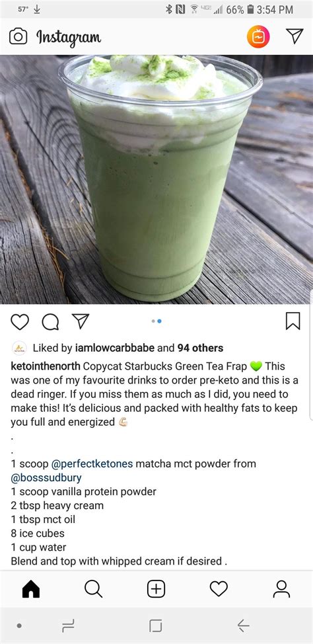Viewport: 313px width, 644px height.
Task: Tap the @bosssudbury mention
Action: [46, 477]
